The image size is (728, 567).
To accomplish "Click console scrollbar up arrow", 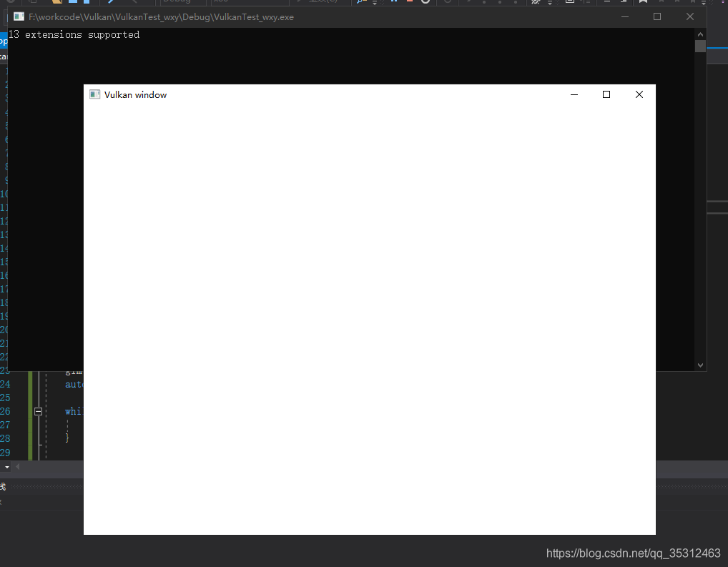I will point(700,34).
